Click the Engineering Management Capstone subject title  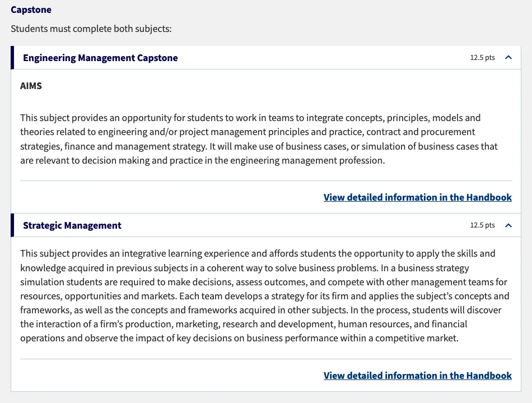100,58
